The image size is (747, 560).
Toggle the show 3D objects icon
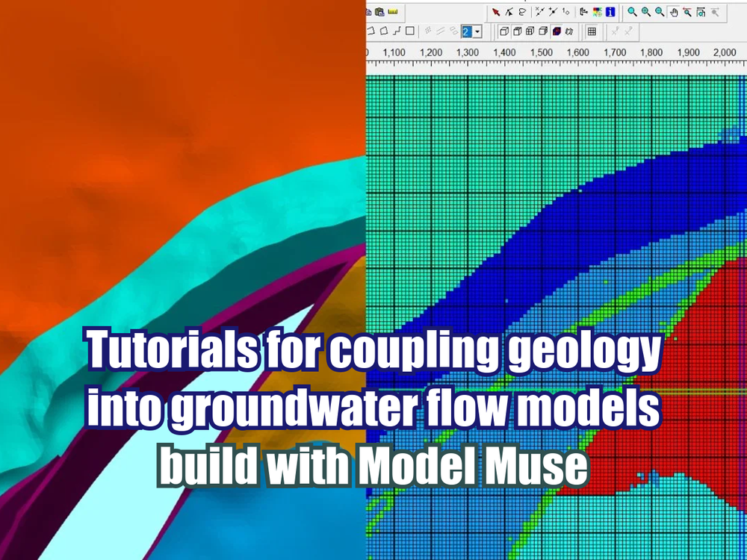(x=568, y=32)
